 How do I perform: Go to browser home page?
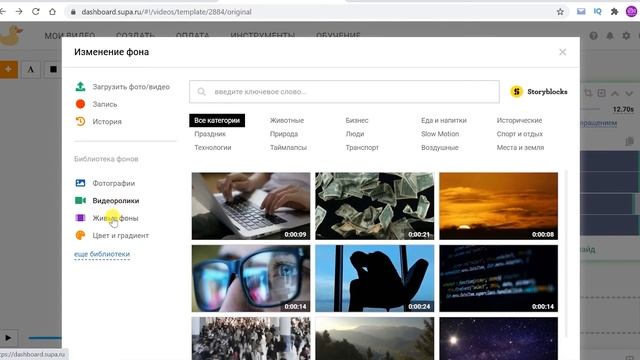(52, 12)
